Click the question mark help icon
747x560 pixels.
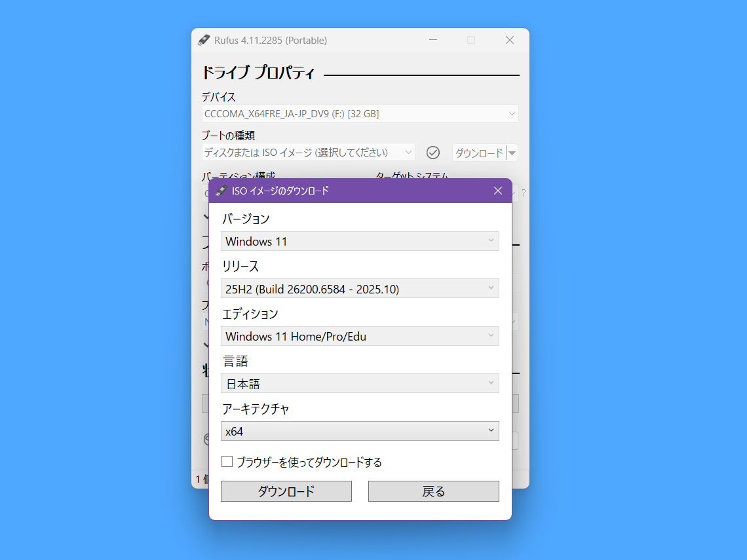pyautogui.click(x=523, y=193)
